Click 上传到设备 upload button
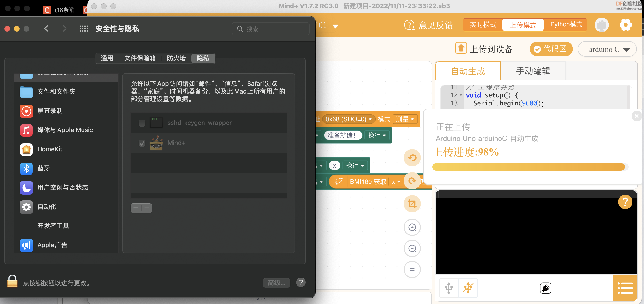Viewport: 644px width, 304px height. 484,49
